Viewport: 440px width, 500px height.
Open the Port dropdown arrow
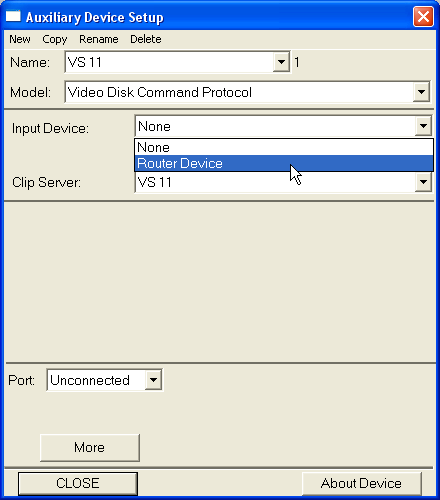(x=153, y=380)
